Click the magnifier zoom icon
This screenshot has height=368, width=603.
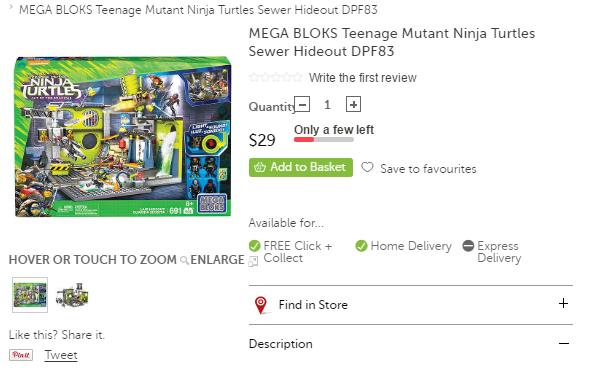point(184,261)
